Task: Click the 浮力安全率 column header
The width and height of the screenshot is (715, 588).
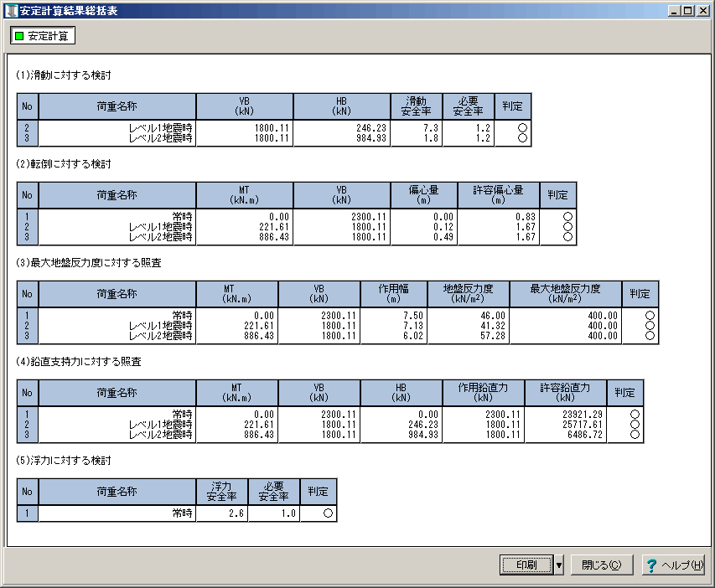Action: tap(222, 492)
